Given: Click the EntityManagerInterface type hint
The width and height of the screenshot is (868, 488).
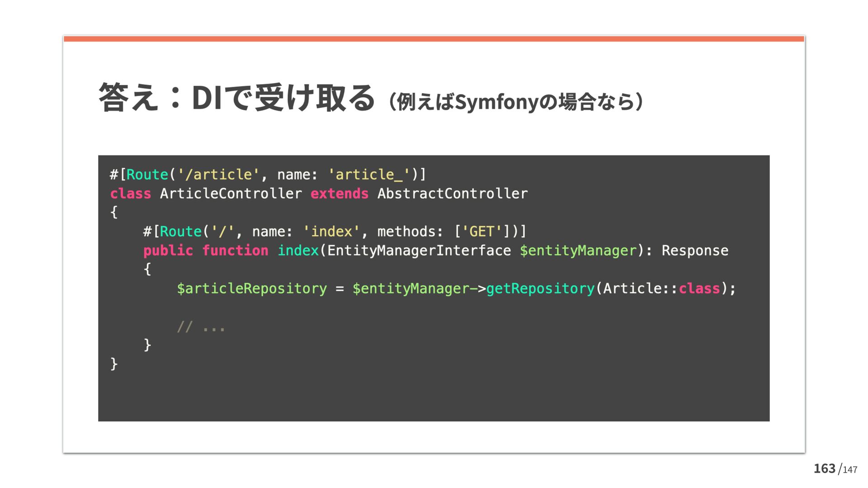Looking at the screenshot, I should point(419,250).
